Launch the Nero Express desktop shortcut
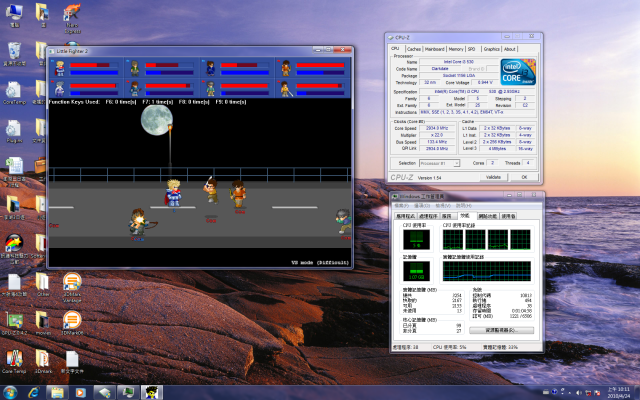 (x=72, y=18)
